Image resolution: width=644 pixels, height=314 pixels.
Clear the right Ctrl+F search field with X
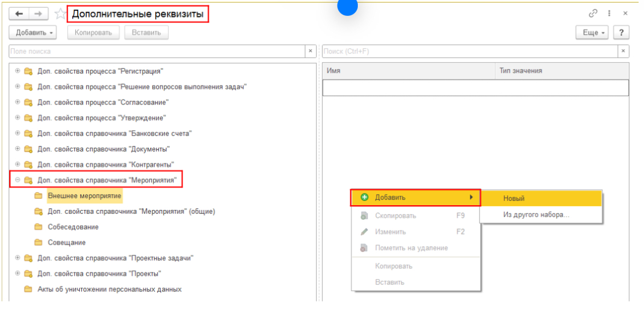pyautogui.click(x=623, y=51)
